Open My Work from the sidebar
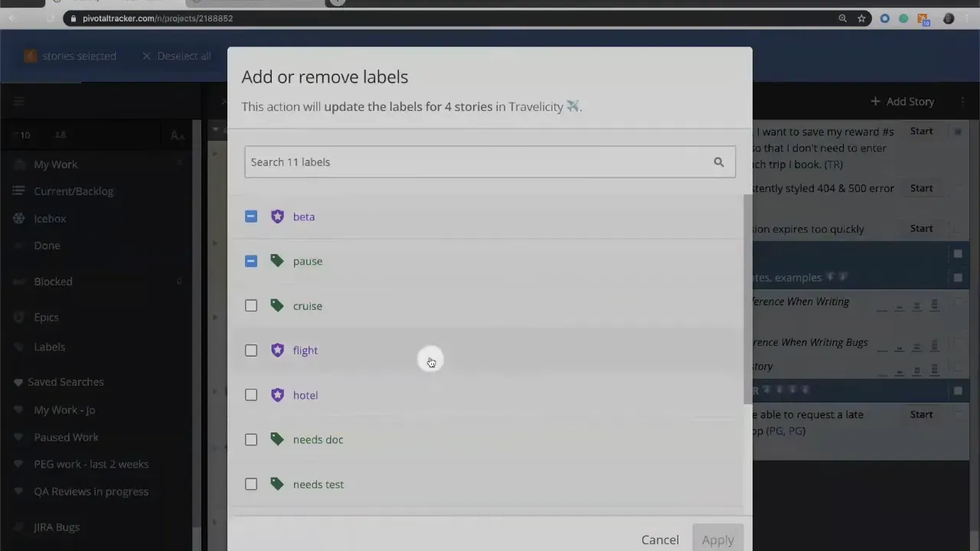 click(55, 164)
